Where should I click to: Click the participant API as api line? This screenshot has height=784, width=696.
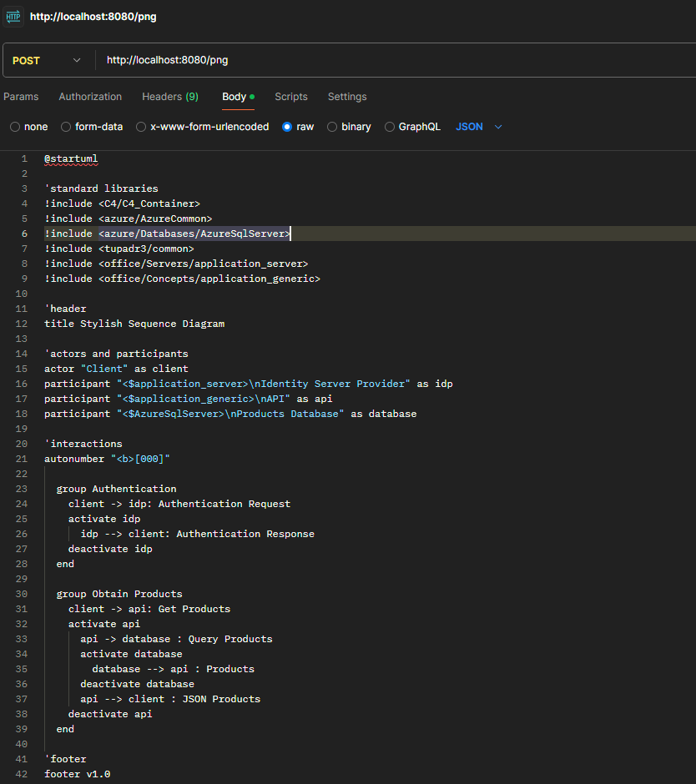[188, 399]
